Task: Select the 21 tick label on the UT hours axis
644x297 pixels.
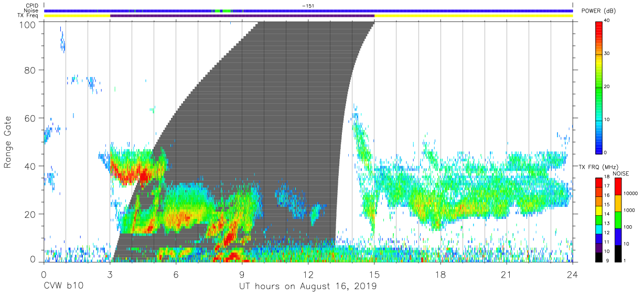Action: pos(507,274)
